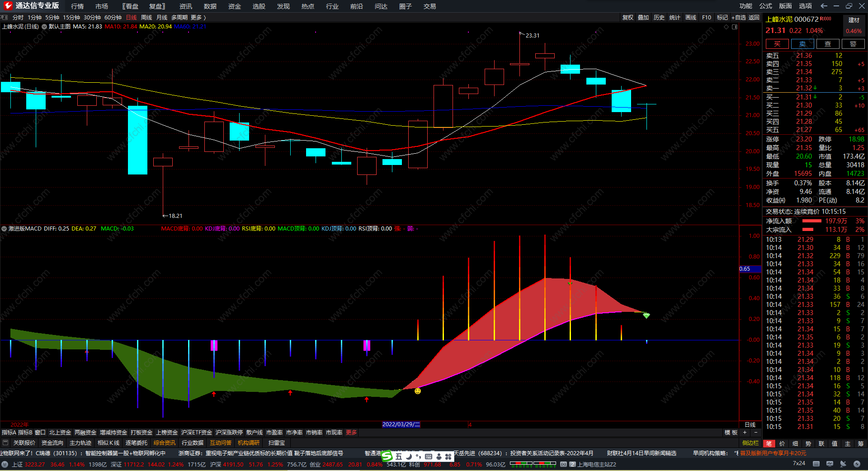This screenshot has width=868, height=471.
Task: Open the status bar monitor icon
Action: tap(830, 464)
